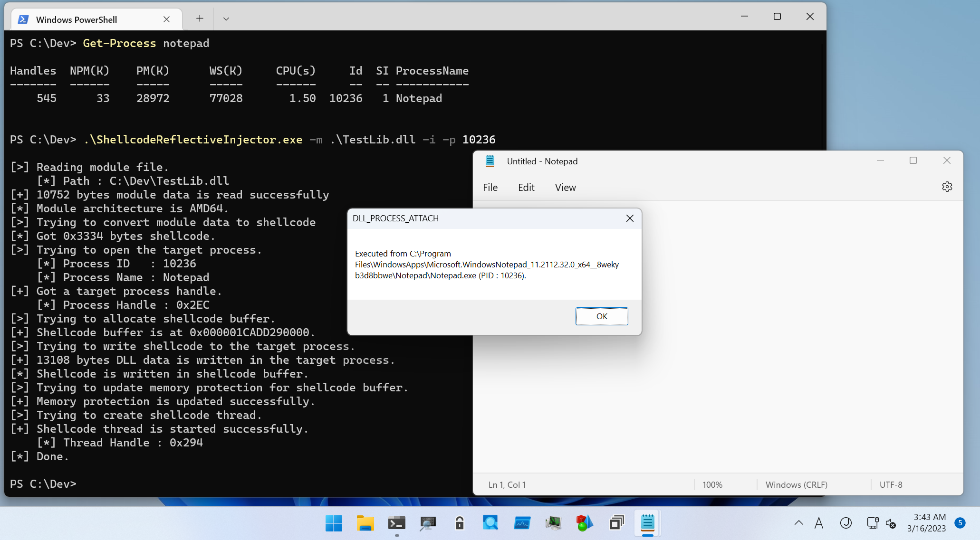
Task: Click the 'Get-Process' command text
Action: tap(119, 43)
